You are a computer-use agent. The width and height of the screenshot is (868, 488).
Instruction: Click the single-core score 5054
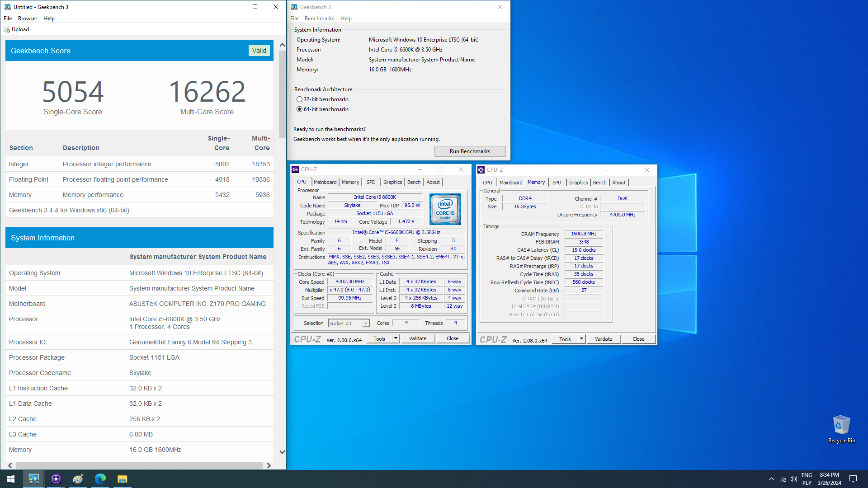[x=73, y=92]
